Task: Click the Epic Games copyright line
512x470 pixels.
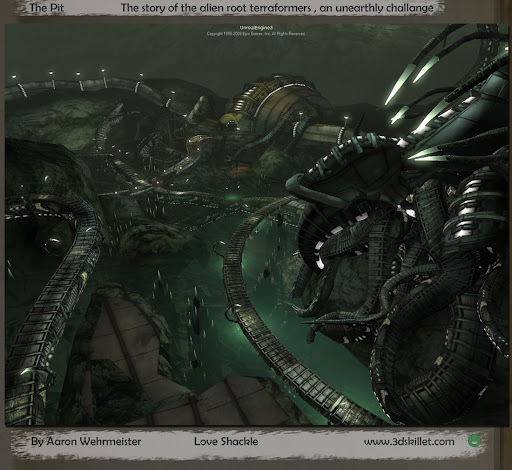Action: point(256,34)
